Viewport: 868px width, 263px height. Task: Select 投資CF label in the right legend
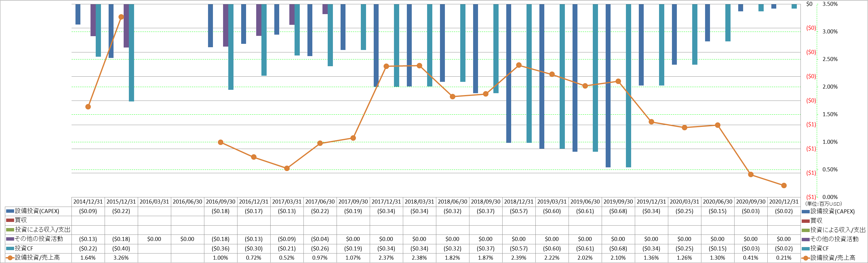pyautogui.click(x=820, y=248)
